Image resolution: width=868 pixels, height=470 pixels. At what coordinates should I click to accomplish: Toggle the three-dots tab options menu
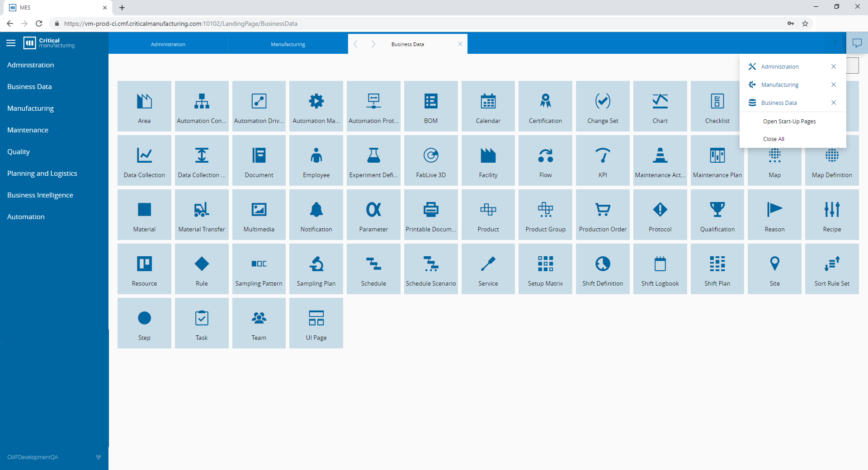835,43
